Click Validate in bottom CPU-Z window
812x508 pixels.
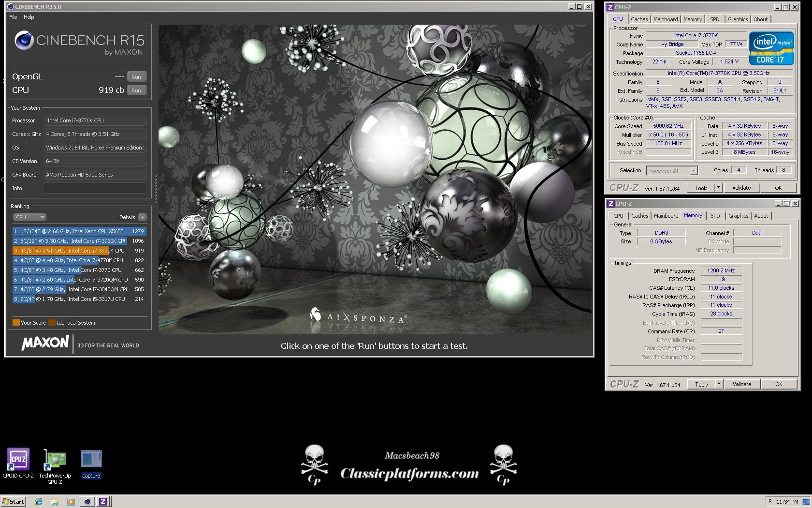click(742, 385)
